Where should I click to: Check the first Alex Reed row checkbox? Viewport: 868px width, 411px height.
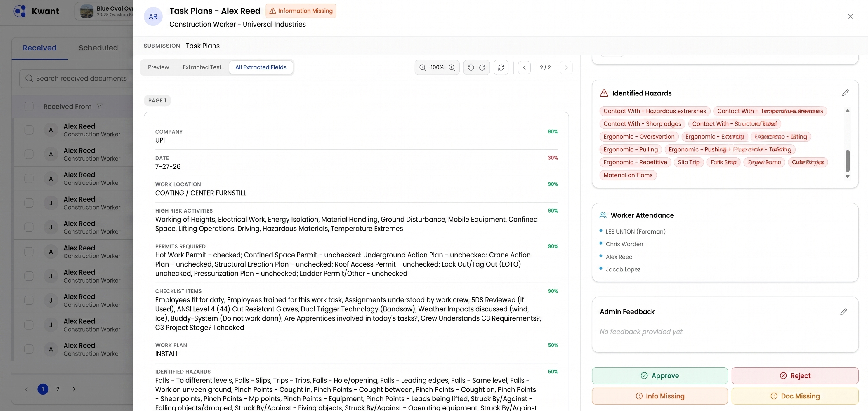click(29, 130)
